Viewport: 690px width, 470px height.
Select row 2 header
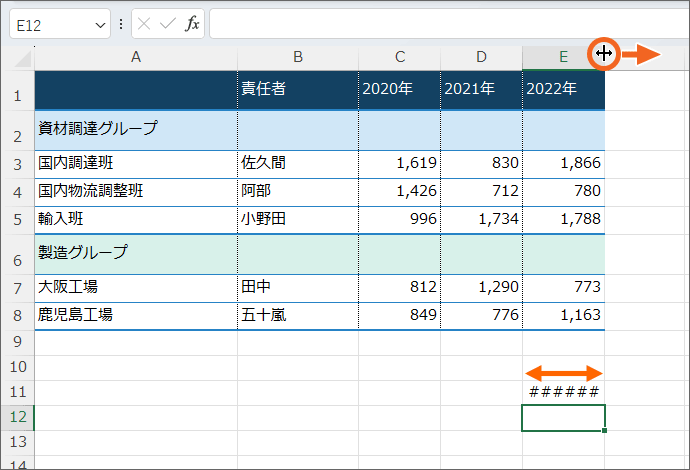click(x=18, y=131)
